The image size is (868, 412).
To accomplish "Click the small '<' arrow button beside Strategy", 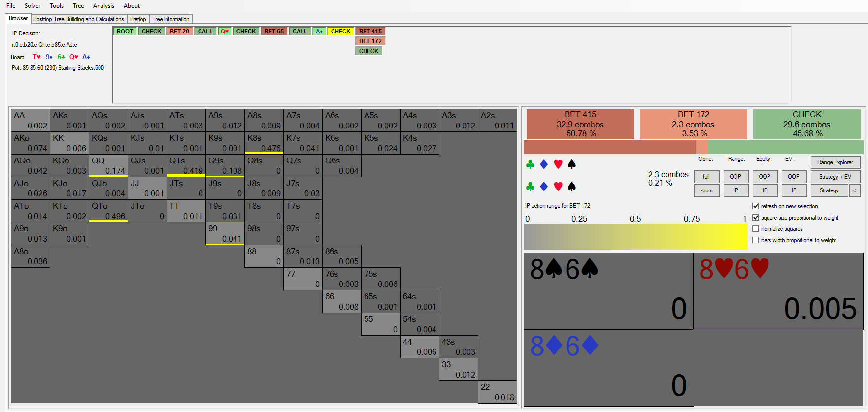I will pos(855,190).
